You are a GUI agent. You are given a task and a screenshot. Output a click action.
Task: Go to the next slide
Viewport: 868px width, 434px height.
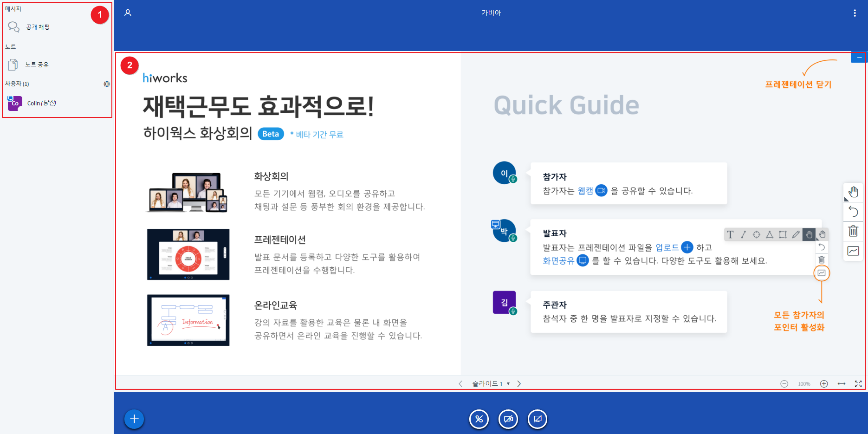(x=519, y=384)
